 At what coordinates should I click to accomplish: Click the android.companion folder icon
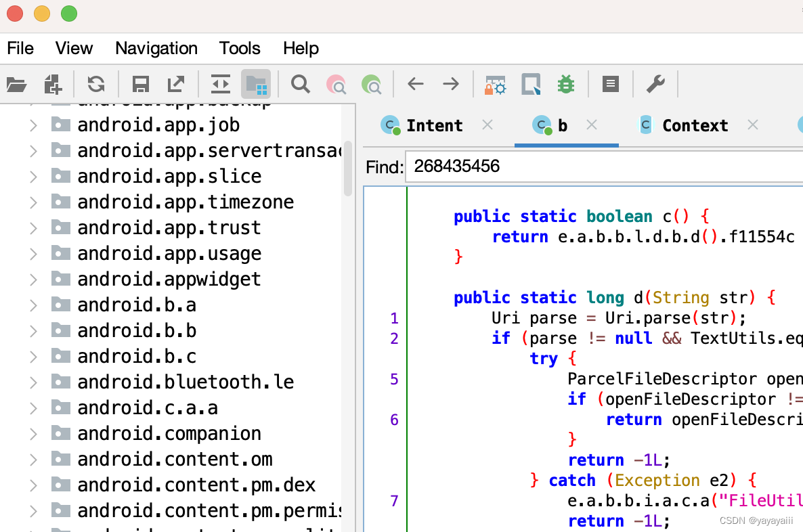[60, 433]
